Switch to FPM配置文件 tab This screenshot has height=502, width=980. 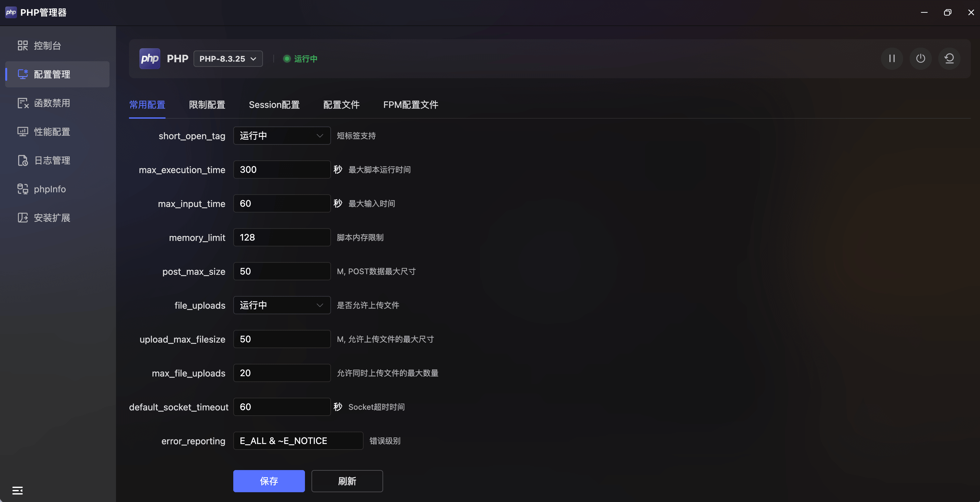[x=411, y=105]
